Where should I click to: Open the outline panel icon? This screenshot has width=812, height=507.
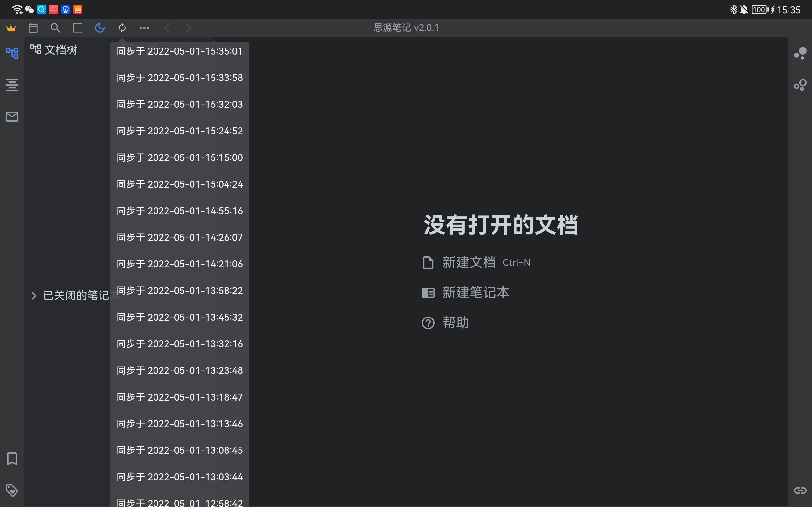(12, 85)
